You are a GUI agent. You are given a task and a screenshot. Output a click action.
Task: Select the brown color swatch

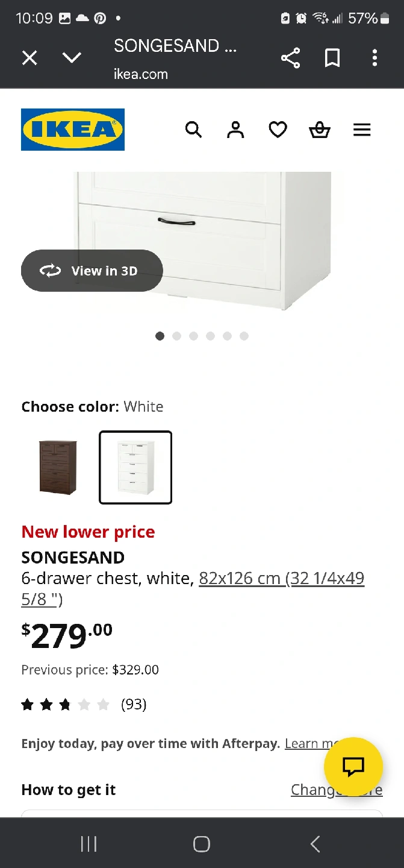[x=58, y=467]
